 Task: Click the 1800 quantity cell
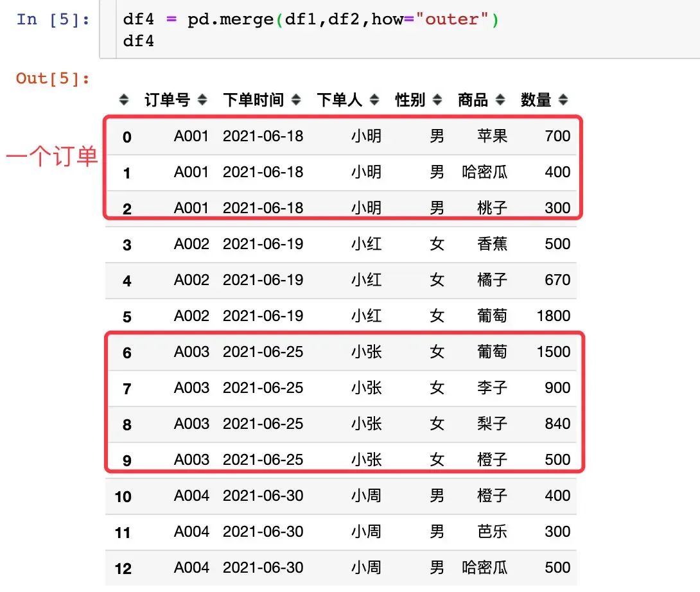(x=553, y=316)
